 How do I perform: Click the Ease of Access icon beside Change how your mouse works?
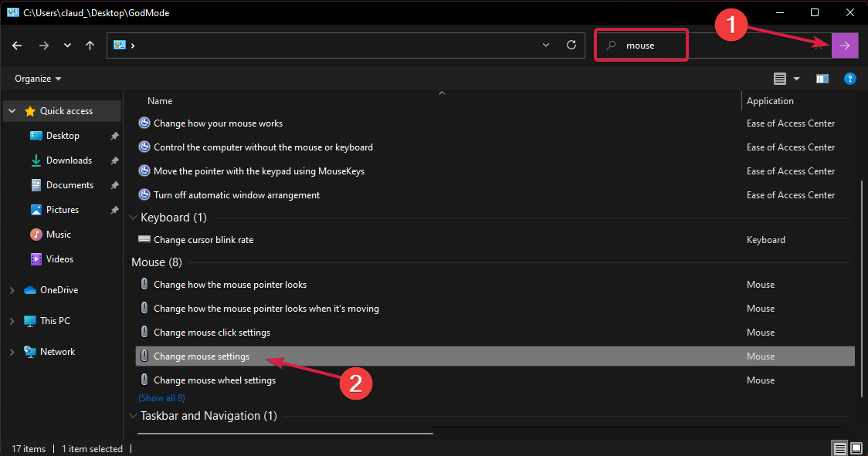click(144, 123)
